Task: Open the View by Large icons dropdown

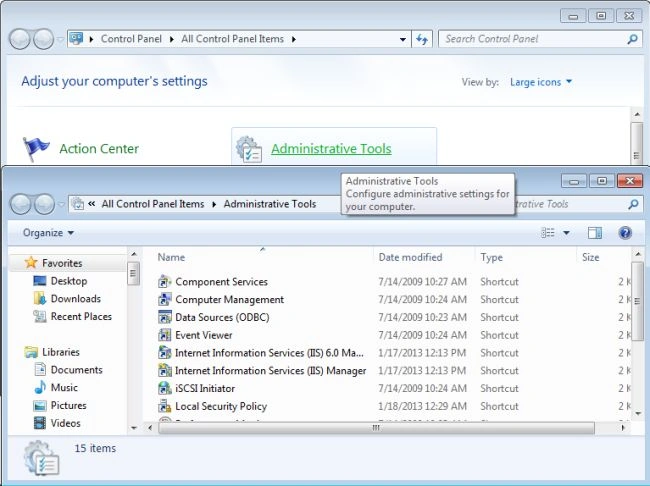Action: [541, 82]
